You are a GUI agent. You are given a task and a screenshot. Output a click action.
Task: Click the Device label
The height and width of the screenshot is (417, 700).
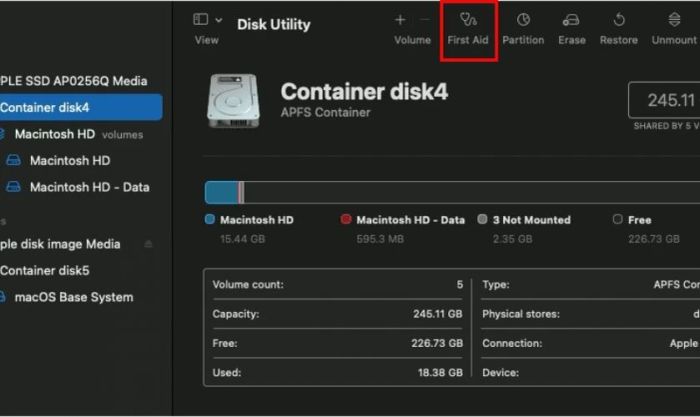(x=500, y=372)
